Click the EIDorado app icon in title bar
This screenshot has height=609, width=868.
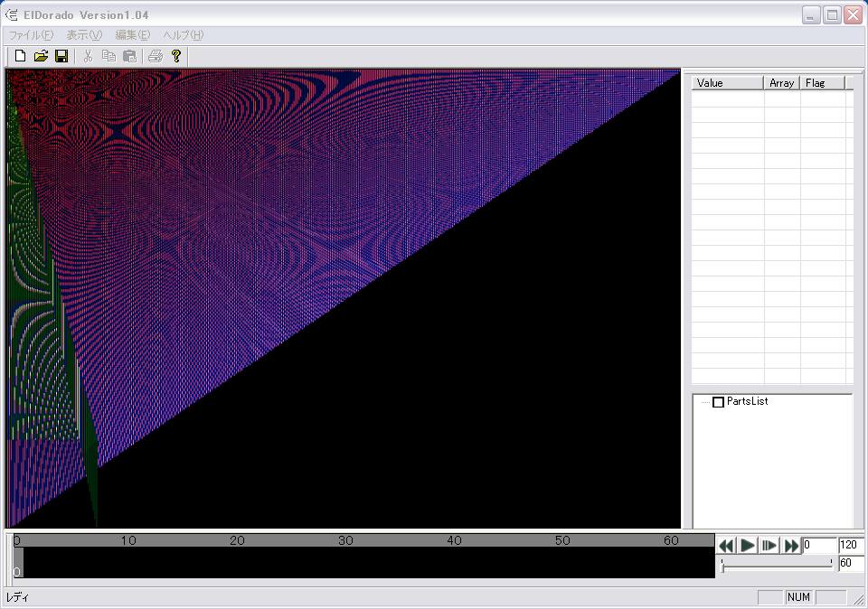[x=11, y=15]
